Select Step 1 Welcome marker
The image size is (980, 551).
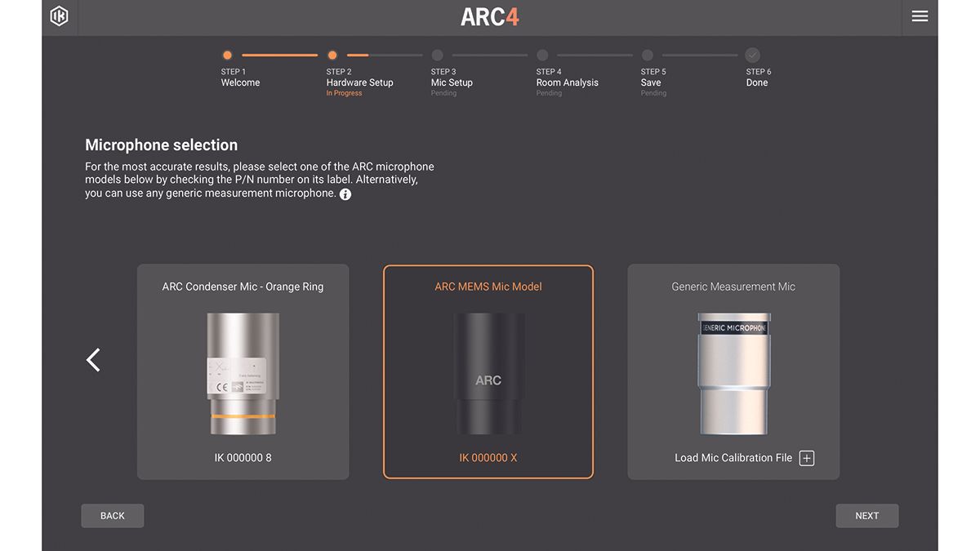(x=227, y=56)
